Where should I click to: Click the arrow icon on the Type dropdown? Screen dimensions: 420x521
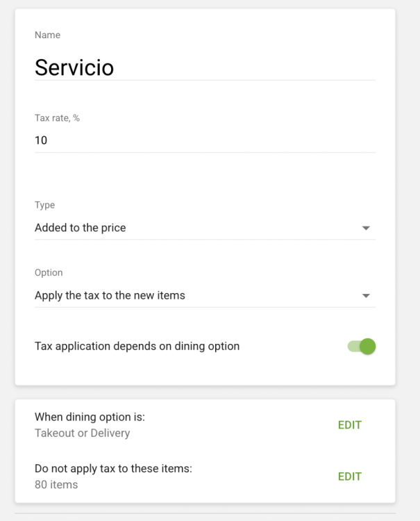click(x=366, y=228)
